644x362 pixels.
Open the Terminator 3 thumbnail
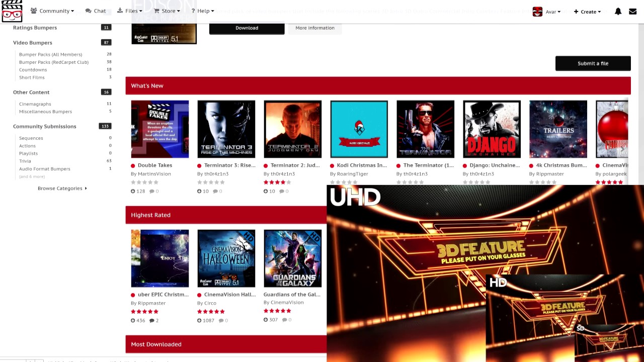pyautogui.click(x=226, y=129)
